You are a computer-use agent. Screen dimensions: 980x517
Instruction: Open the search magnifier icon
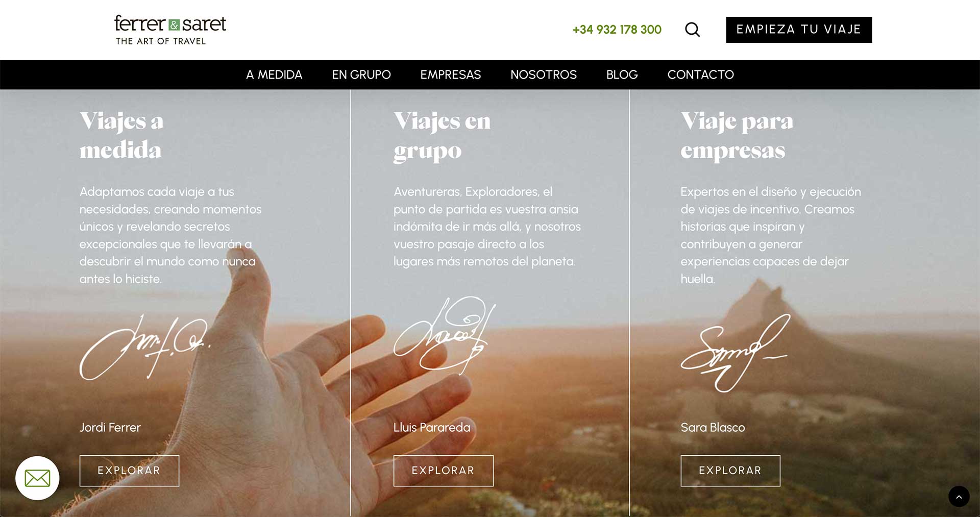[692, 30]
